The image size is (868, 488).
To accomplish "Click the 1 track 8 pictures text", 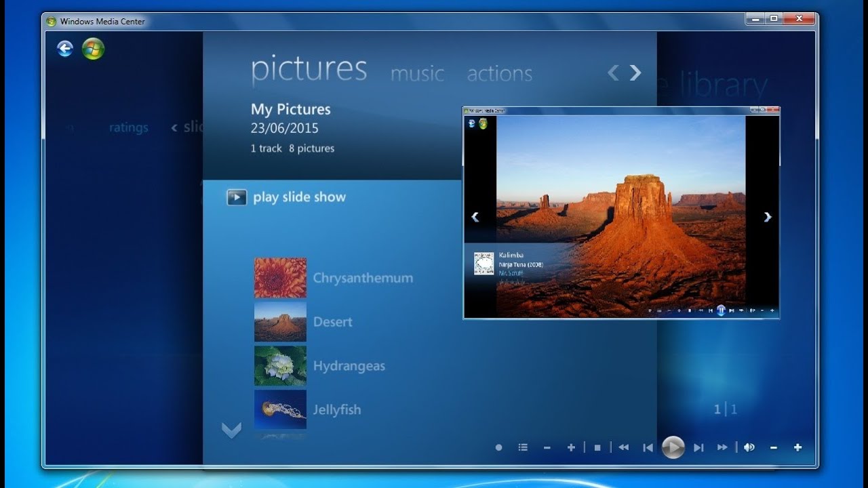I will [292, 148].
